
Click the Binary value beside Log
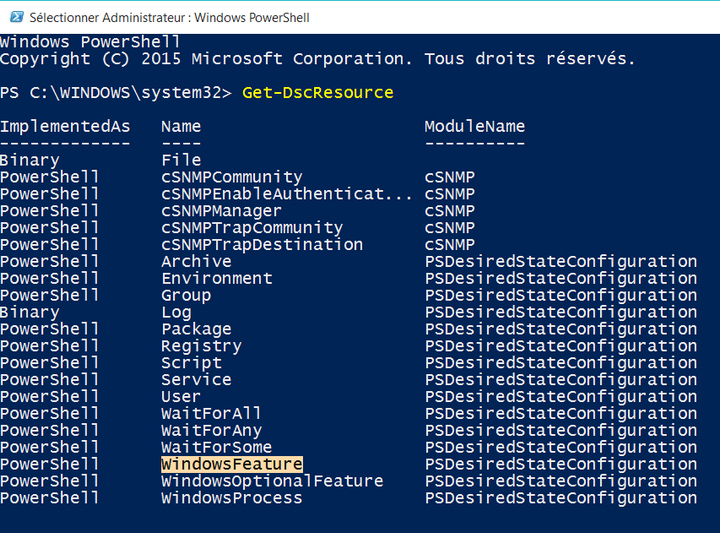[x=30, y=312]
